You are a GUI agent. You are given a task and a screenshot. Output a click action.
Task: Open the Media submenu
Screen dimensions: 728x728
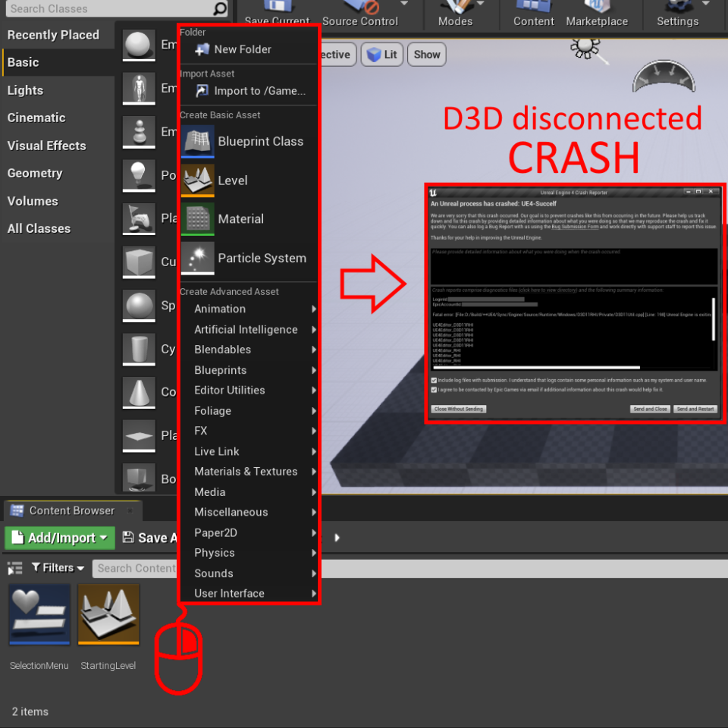point(249,492)
